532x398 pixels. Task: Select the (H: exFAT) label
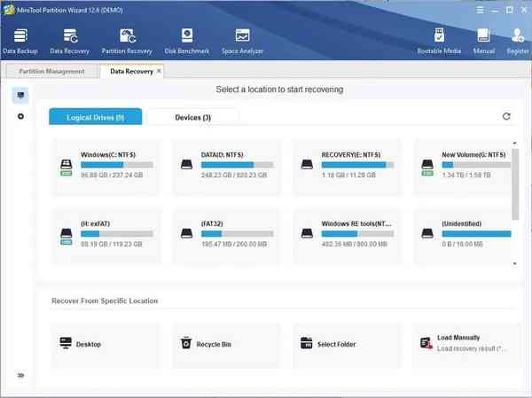point(96,224)
